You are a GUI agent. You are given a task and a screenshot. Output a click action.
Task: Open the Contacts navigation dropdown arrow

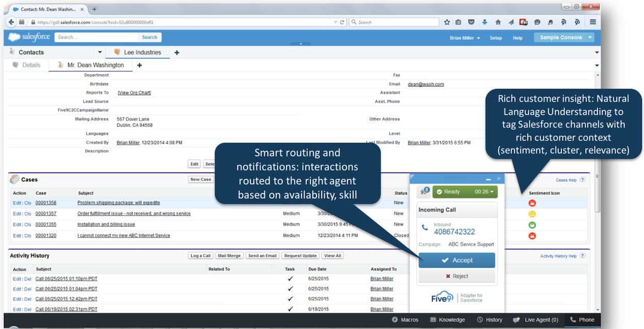click(100, 53)
